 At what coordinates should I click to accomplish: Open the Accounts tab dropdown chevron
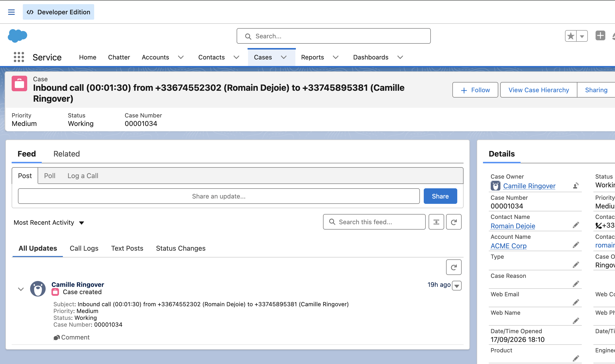[181, 57]
